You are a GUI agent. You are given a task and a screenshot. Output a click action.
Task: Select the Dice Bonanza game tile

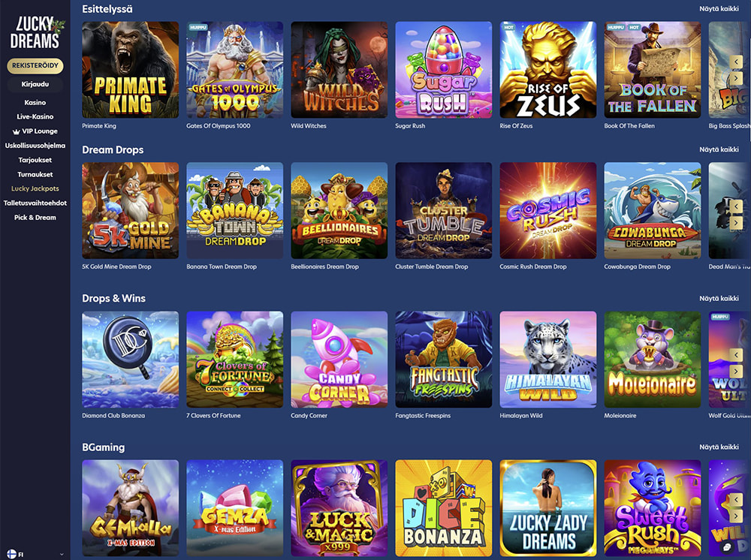click(444, 508)
